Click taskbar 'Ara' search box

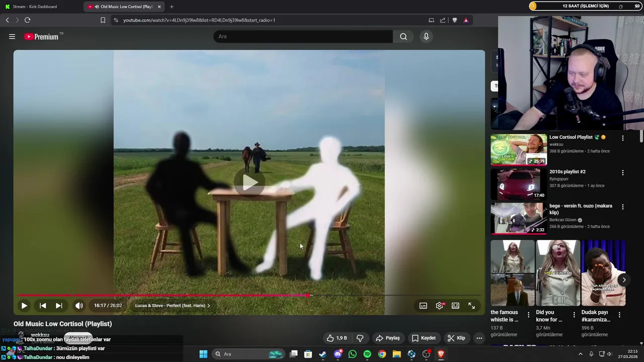pyautogui.click(x=249, y=354)
